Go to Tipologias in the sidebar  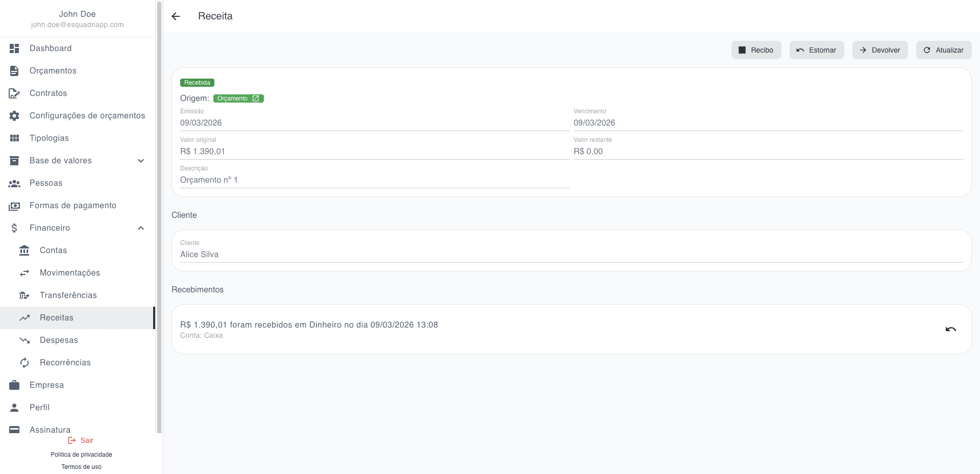[x=77, y=138]
